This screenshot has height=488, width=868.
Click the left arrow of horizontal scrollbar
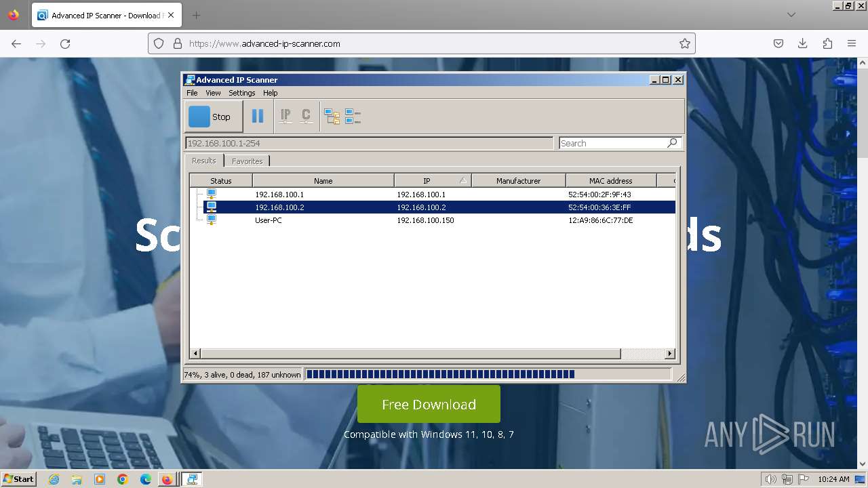195,354
